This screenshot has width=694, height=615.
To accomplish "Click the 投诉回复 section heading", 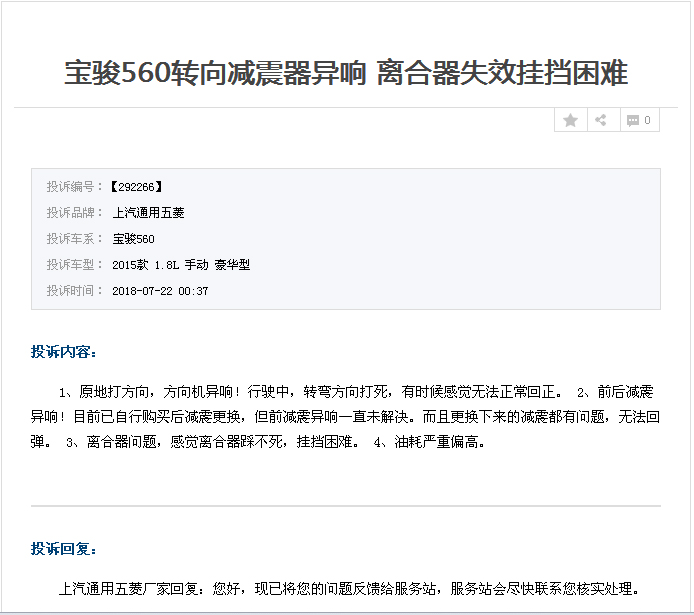I will click(x=63, y=549).
